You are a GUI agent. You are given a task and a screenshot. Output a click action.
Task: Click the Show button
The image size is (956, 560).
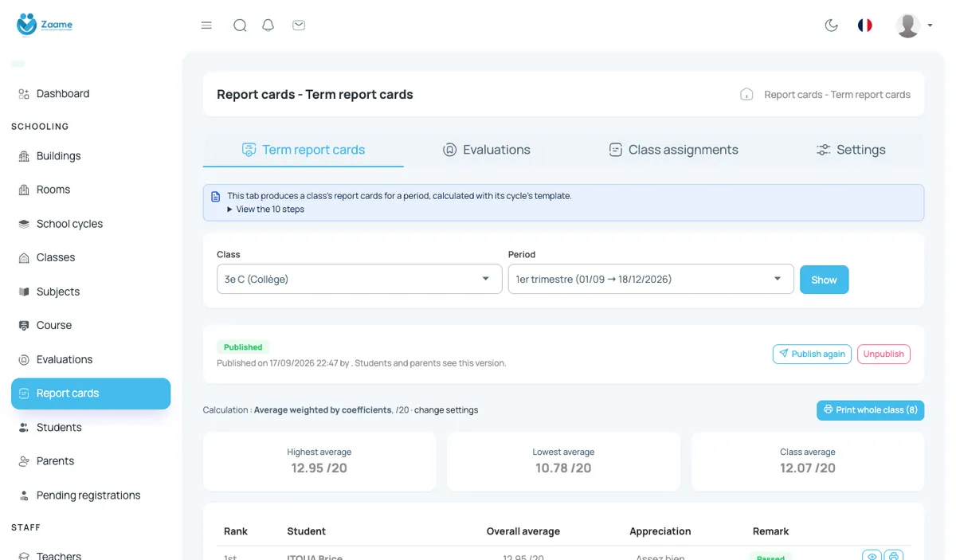824,280
